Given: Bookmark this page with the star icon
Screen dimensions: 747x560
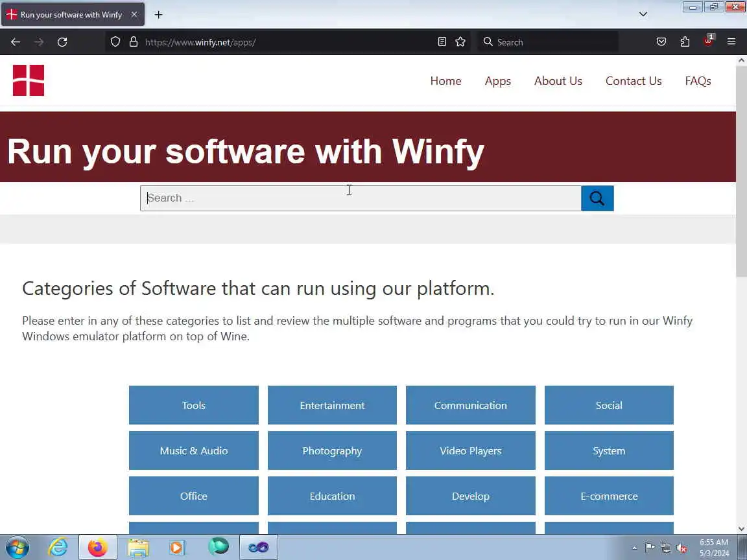Looking at the screenshot, I should click(x=460, y=42).
